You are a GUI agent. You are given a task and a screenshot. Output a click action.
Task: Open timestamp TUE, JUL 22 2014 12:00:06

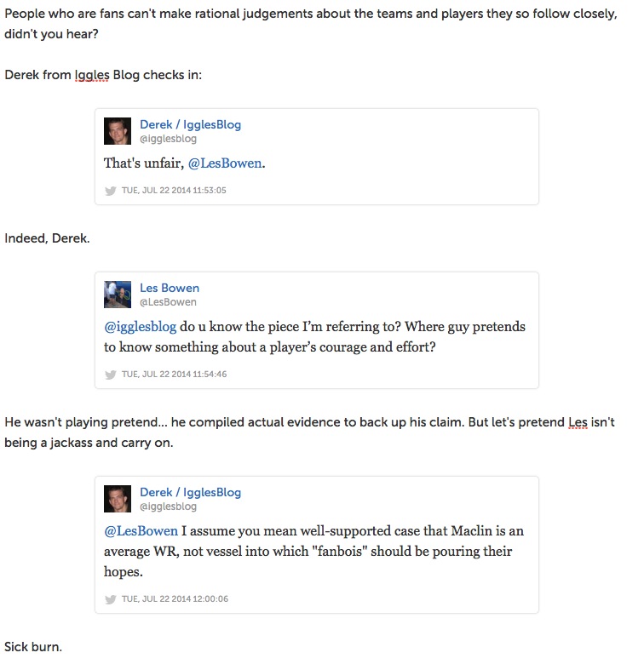coord(175,598)
